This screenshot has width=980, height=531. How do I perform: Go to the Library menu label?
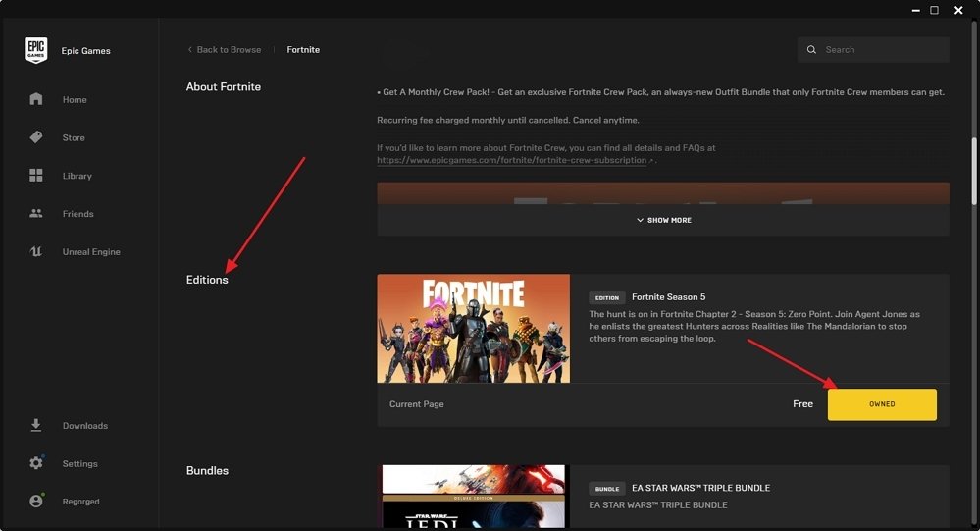77,176
